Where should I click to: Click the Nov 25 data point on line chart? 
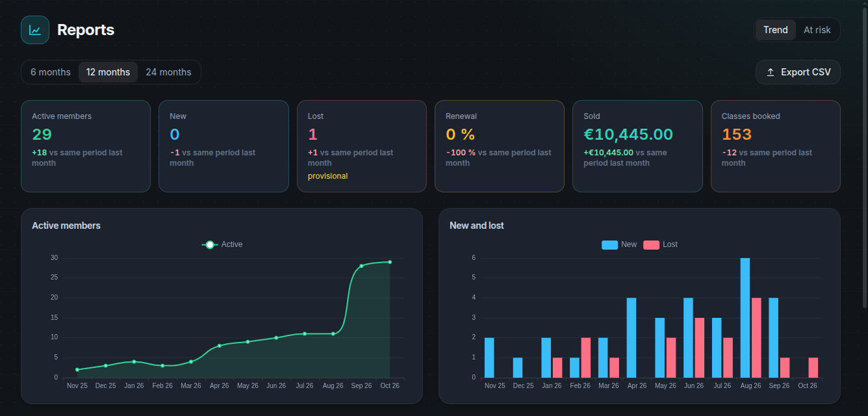(x=77, y=370)
